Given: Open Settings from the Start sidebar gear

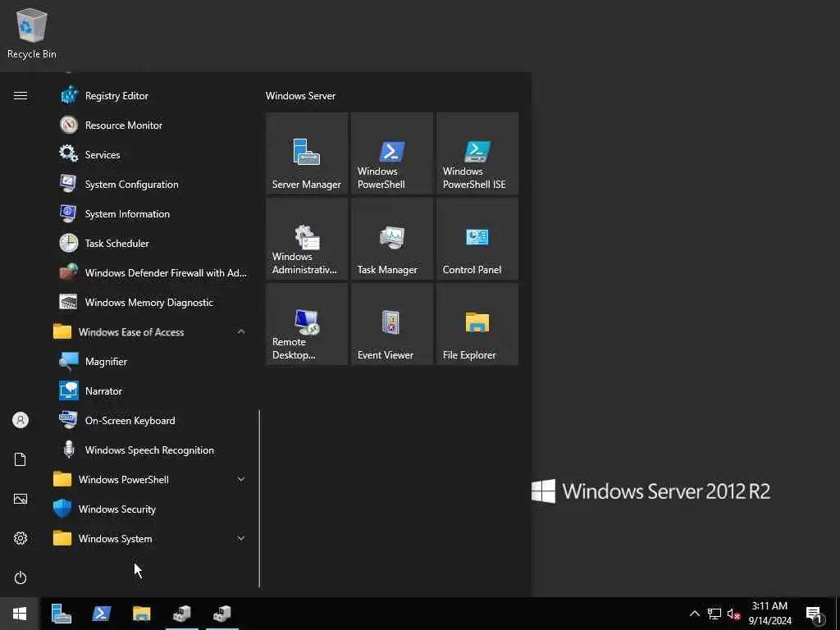Looking at the screenshot, I should [21, 538].
